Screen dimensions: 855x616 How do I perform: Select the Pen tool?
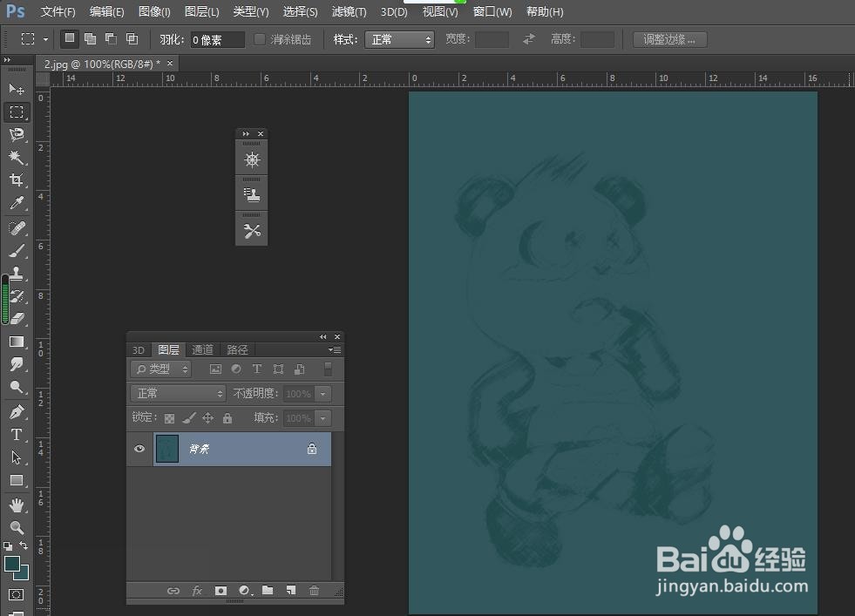[17, 412]
